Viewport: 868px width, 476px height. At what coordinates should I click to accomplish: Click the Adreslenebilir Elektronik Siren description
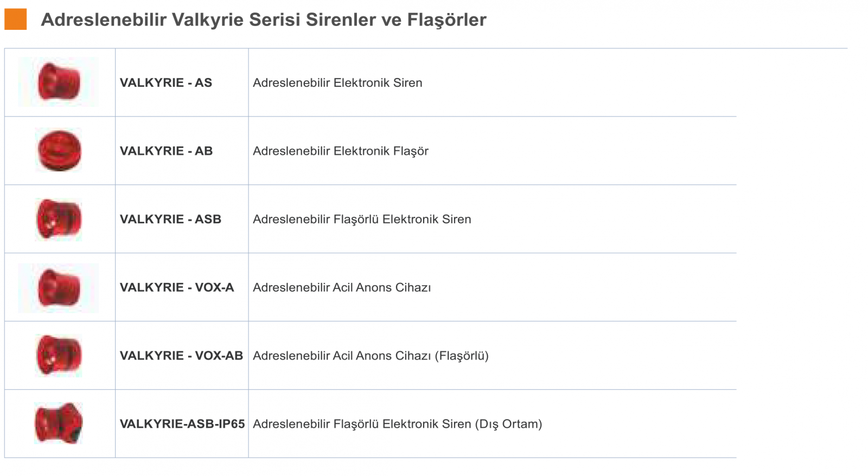pos(337,83)
